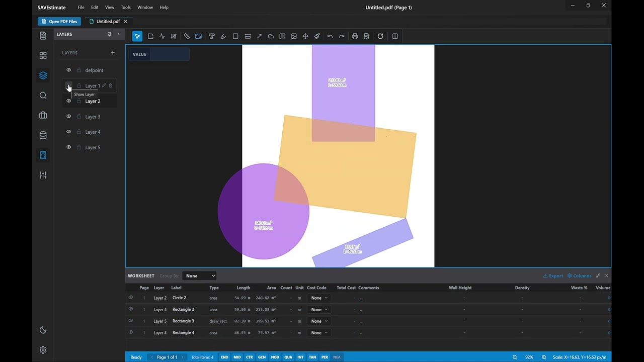Viewport: 644px width, 362px height.
Task: Toggle the NEA snap mode
Action: point(337,357)
